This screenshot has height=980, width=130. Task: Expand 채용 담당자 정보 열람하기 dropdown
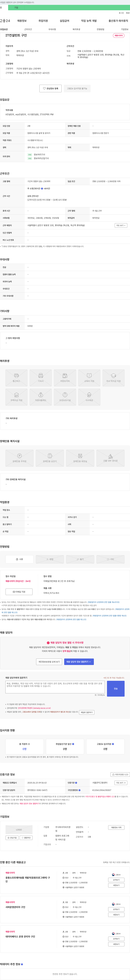tap(79, 662)
